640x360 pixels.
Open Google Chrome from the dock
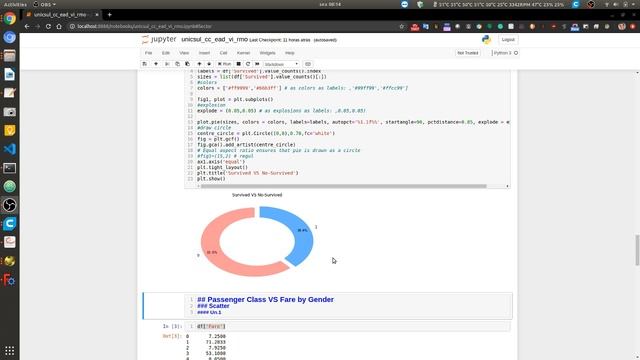coord(10,18)
